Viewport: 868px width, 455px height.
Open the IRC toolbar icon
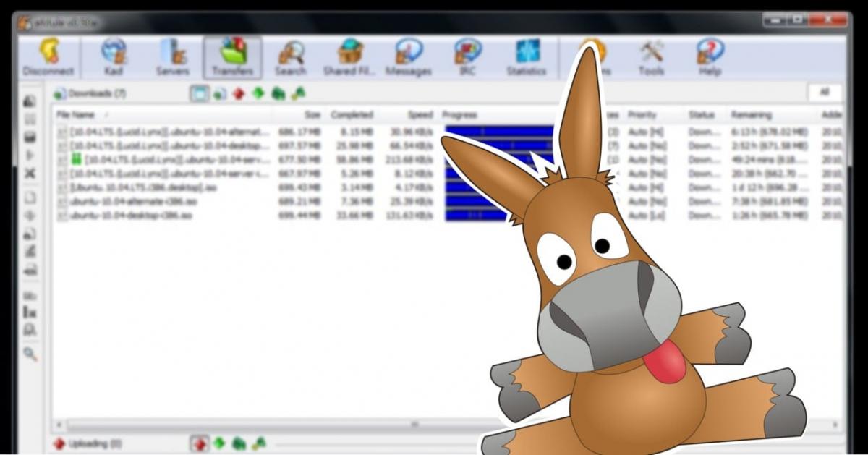(467, 54)
